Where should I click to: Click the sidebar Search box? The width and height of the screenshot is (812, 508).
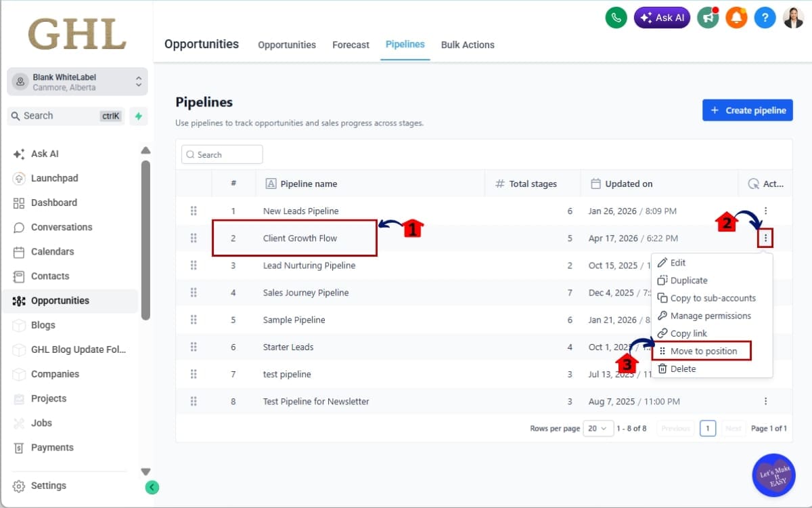[x=66, y=116]
